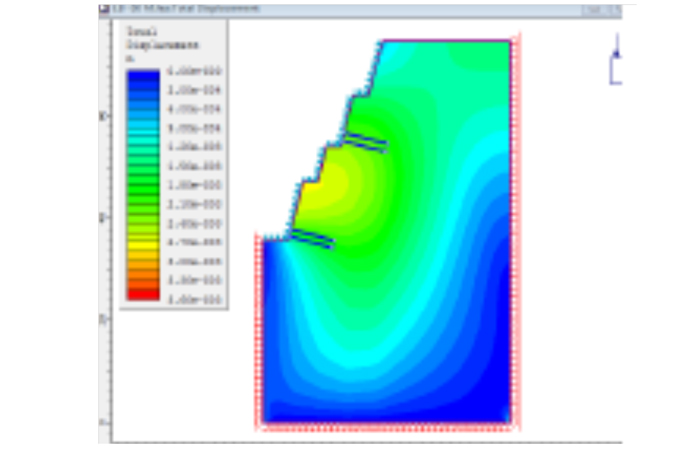
Task: Click the flat top surface of the model
Action: [x=445, y=41]
